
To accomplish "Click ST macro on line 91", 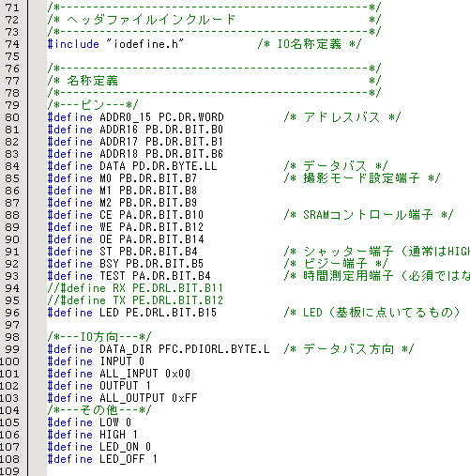I will (x=106, y=252).
